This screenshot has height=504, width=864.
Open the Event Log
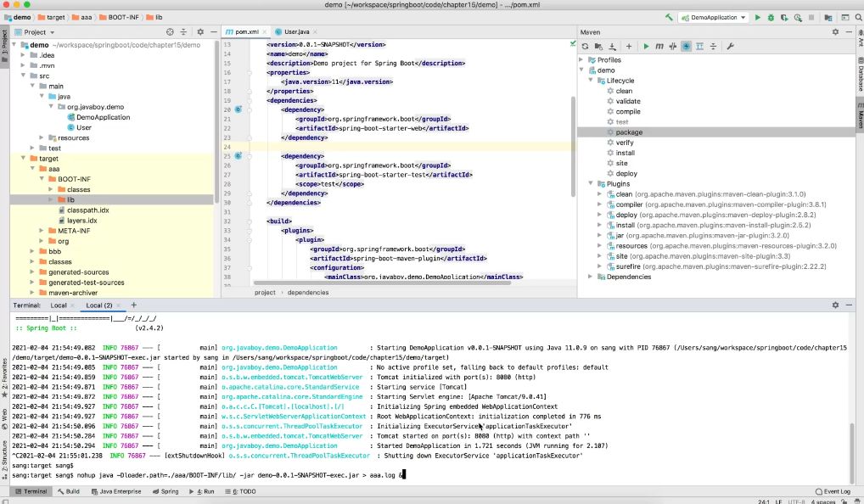831,491
